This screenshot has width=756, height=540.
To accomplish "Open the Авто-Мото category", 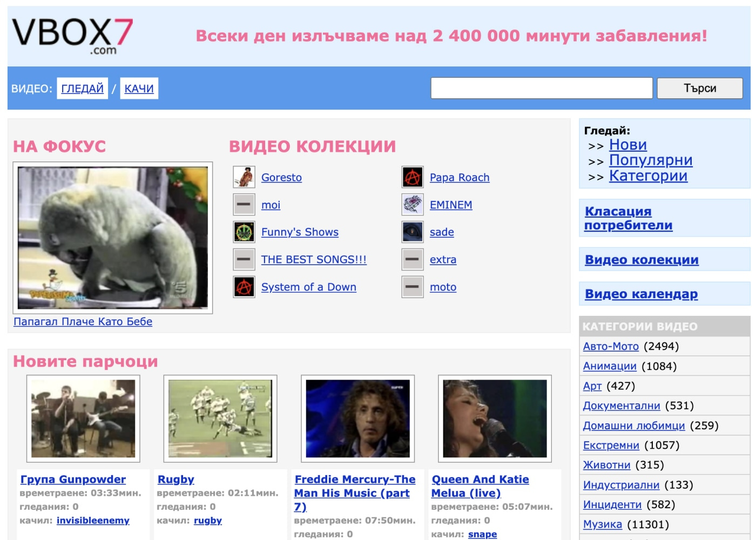I will pyautogui.click(x=611, y=347).
